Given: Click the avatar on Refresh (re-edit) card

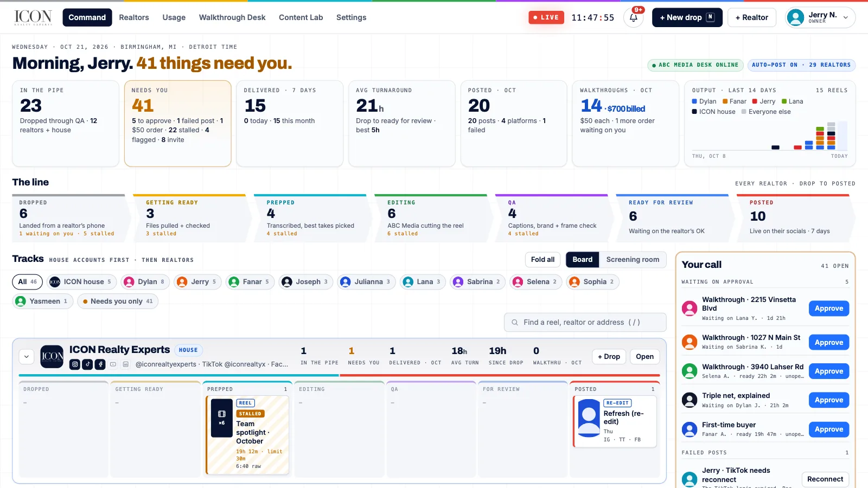Looking at the screenshot, I should pyautogui.click(x=589, y=418).
